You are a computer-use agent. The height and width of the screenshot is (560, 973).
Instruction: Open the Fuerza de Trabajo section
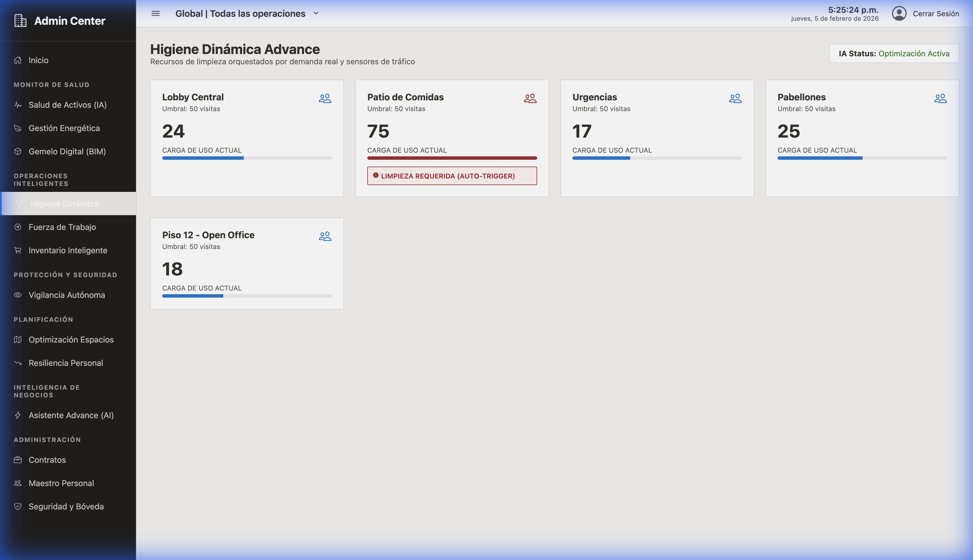(x=62, y=227)
